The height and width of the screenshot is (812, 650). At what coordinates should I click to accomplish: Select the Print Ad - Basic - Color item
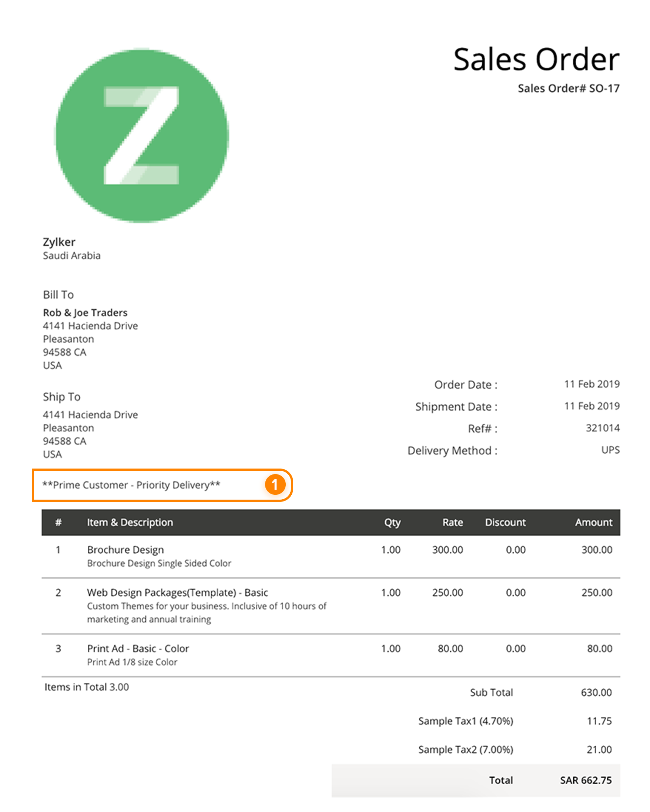coord(138,648)
